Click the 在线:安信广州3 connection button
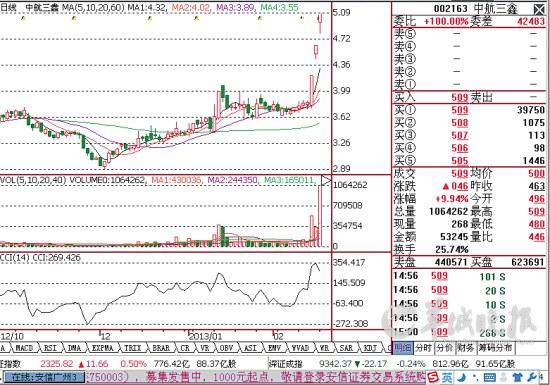This screenshot has height=385, width=550. (44, 378)
